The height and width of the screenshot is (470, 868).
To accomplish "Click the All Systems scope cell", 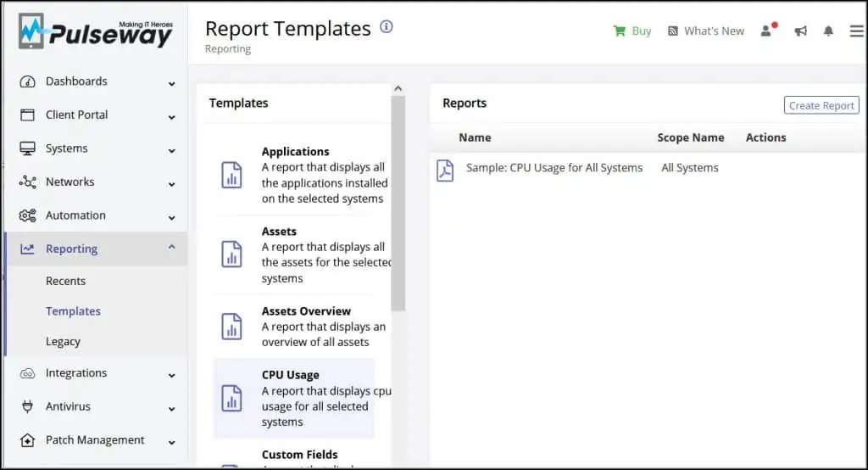I will tap(690, 168).
